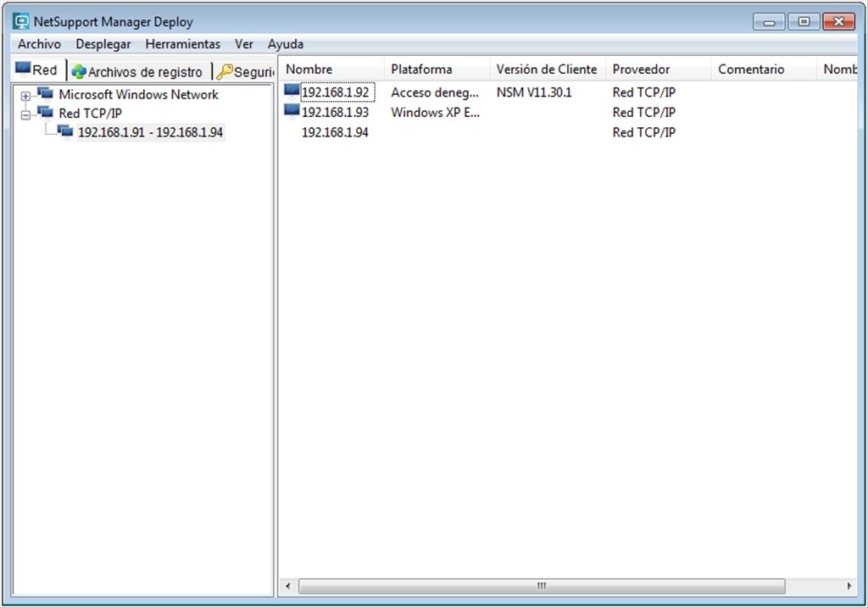The width and height of the screenshot is (868, 608).
Task: Click Red TCP/IP provider cell for 192.168.1.92
Action: click(644, 92)
